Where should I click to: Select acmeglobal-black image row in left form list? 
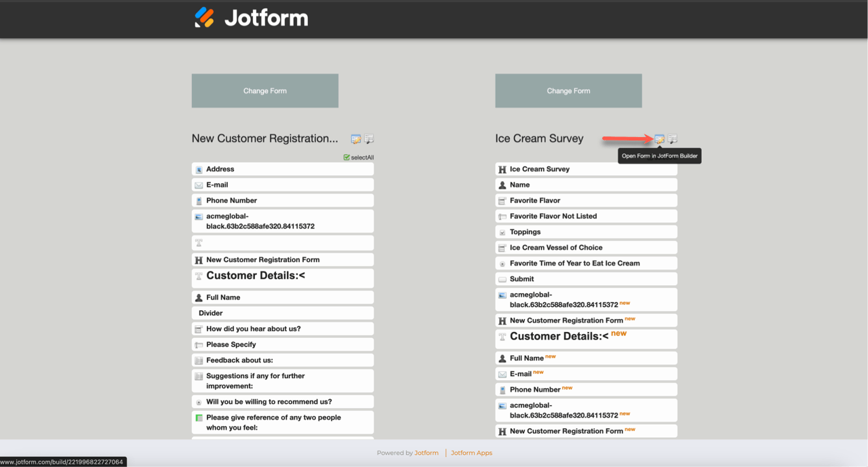click(x=283, y=221)
